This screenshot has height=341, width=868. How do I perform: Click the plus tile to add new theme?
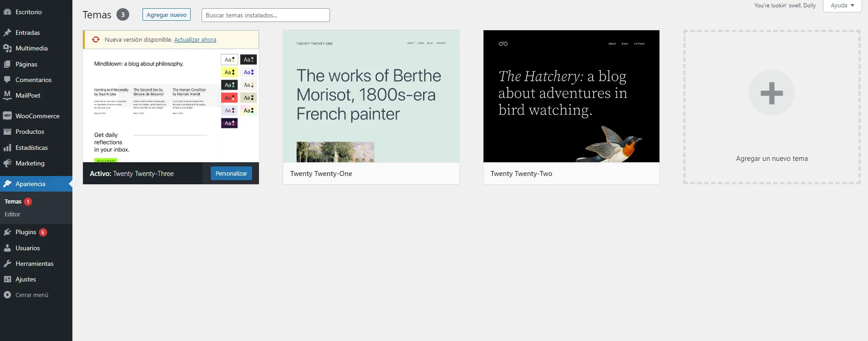(x=771, y=93)
